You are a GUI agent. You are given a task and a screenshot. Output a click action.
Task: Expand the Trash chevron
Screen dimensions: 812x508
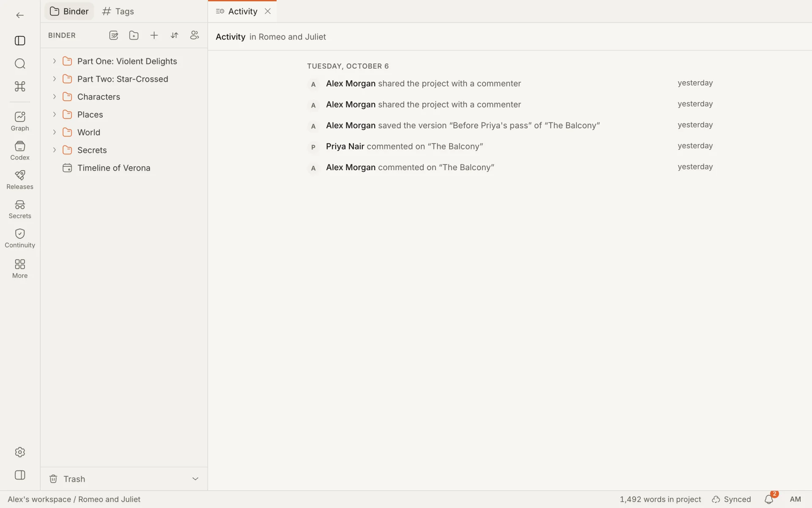195,479
